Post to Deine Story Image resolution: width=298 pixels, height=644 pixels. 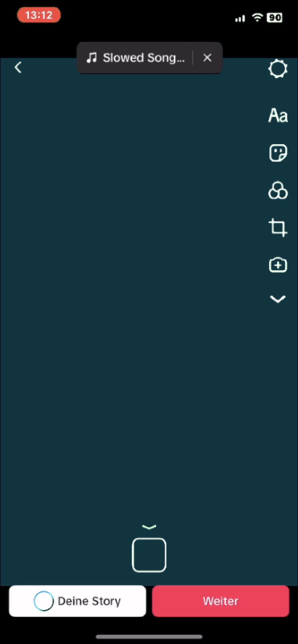pos(78,601)
